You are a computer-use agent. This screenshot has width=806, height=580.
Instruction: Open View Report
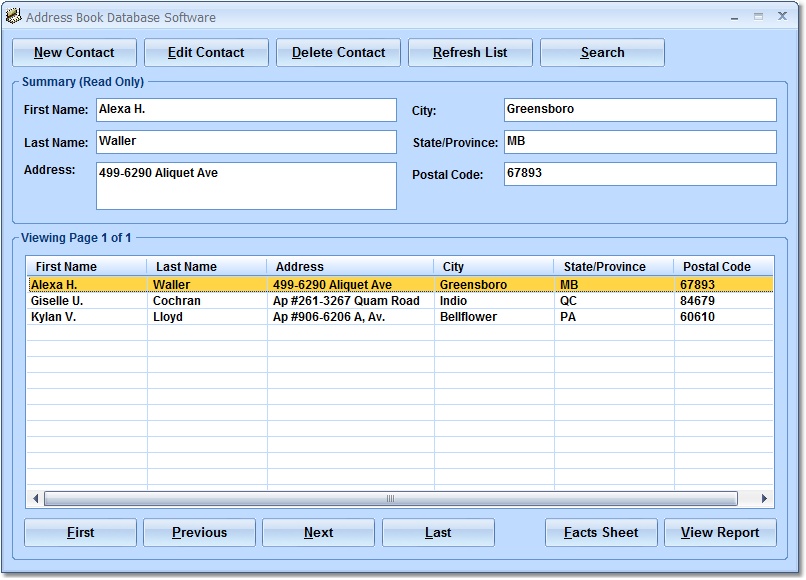[x=719, y=532]
